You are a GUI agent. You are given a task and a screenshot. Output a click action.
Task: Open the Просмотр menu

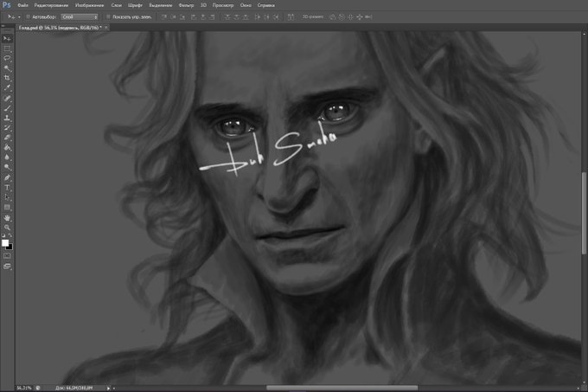point(223,5)
